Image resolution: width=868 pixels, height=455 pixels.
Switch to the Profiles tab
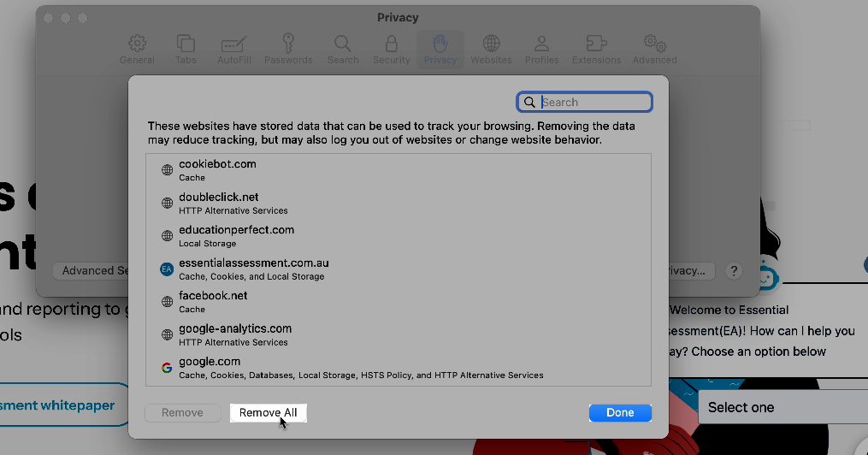point(541,50)
